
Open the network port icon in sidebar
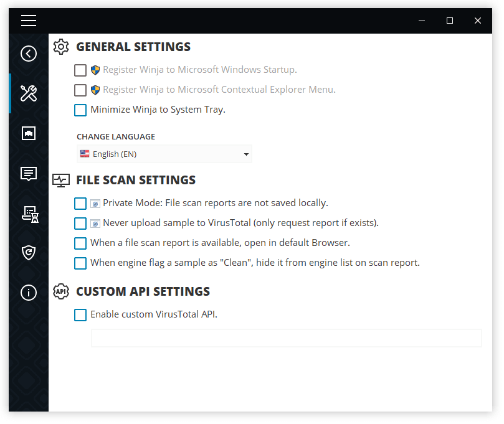(x=29, y=133)
